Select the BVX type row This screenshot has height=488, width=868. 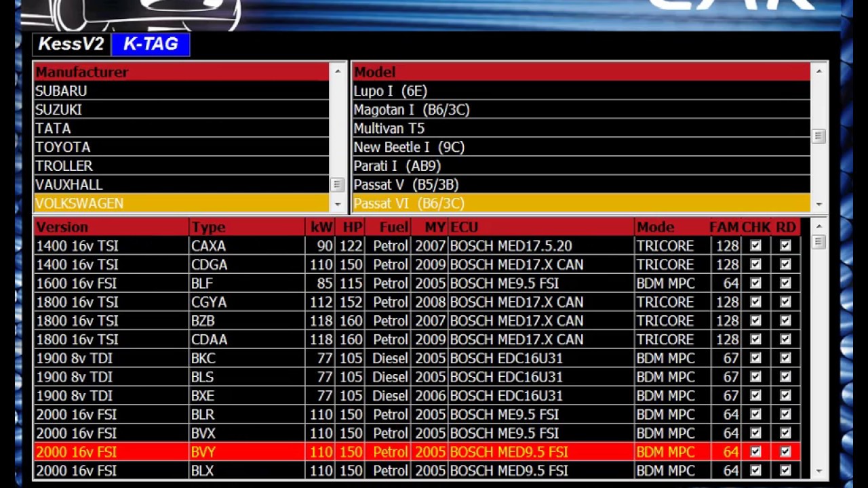point(417,433)
